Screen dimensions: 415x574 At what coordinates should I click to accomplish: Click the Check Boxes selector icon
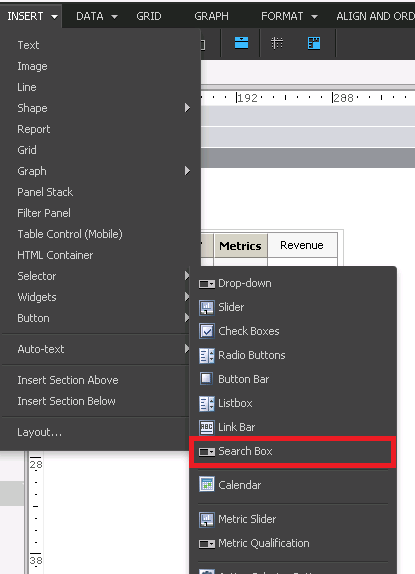207,331
